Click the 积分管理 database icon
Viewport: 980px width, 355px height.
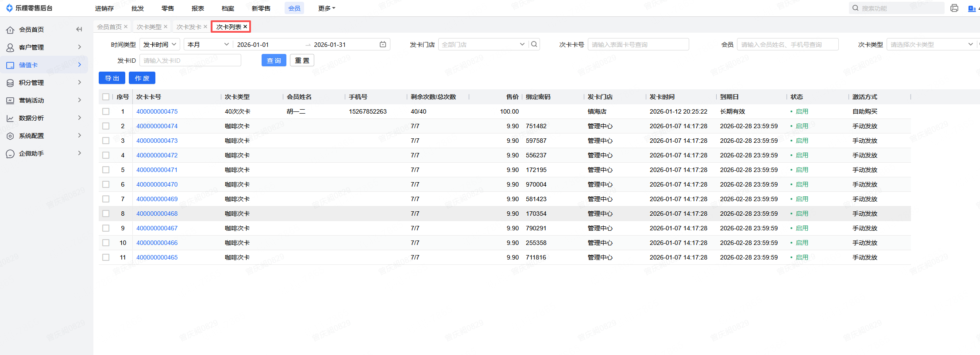pyautogui.click(x=10, y=83)
